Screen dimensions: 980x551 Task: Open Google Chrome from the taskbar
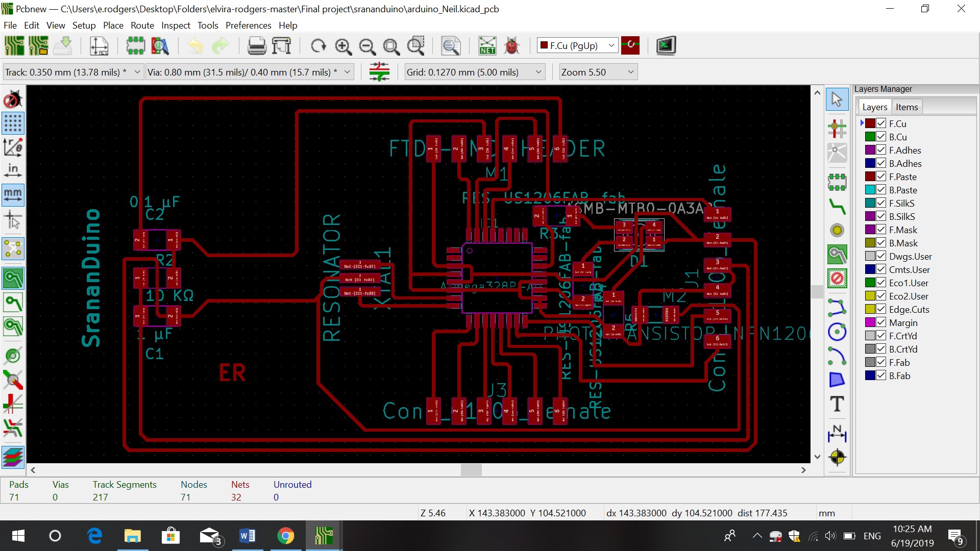pos(285,536)
